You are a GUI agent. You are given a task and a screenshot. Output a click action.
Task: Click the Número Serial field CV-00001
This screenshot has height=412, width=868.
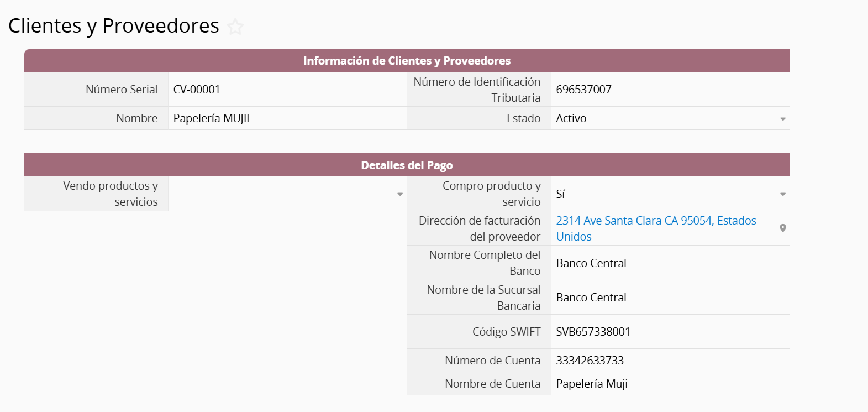point(197,90)
